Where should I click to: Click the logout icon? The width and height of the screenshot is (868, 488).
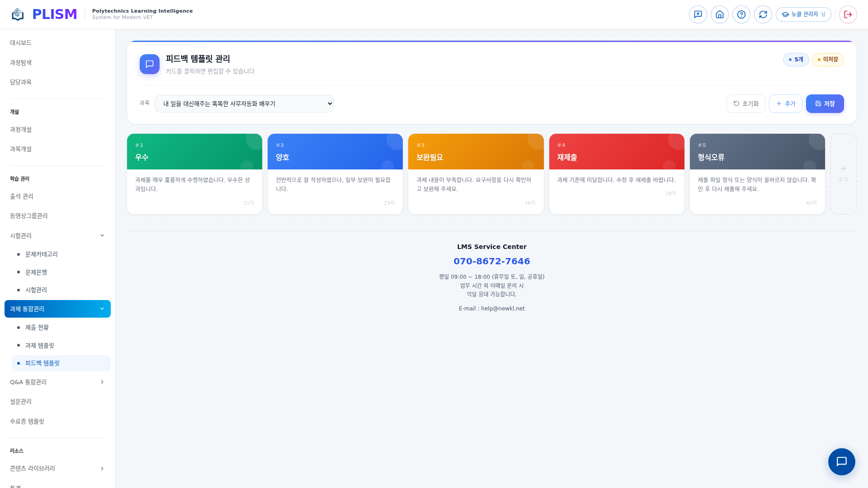point(848,14)
